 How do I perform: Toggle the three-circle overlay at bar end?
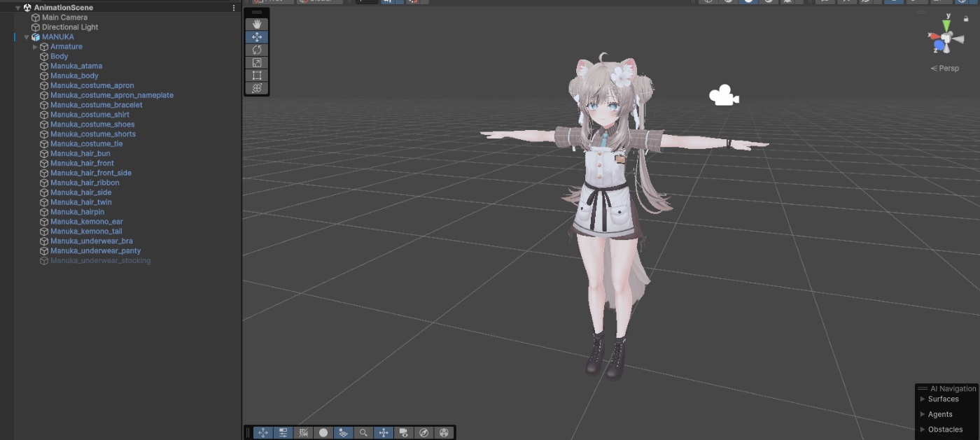[444, 433]
